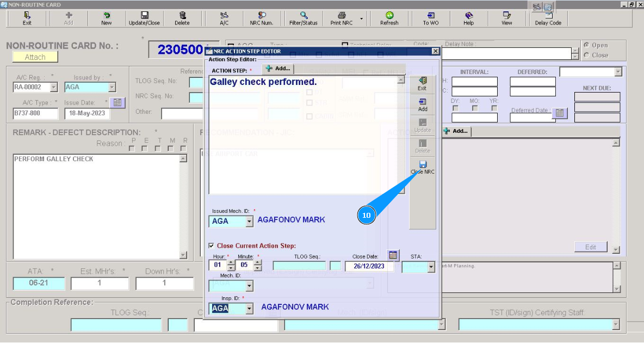Open the Issue Date calendar icon
Viewport: 644px width, 343px height.
click(x=117, y=102)
